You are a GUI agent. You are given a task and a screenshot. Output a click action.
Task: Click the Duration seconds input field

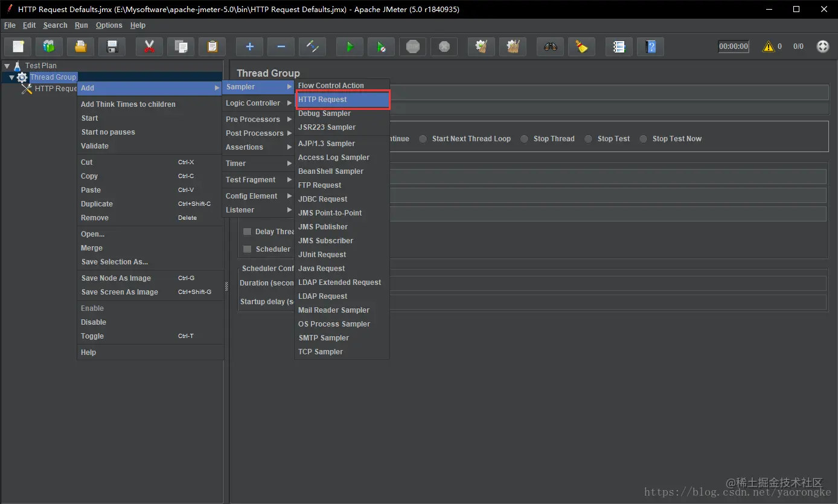[x=608, y=283]
